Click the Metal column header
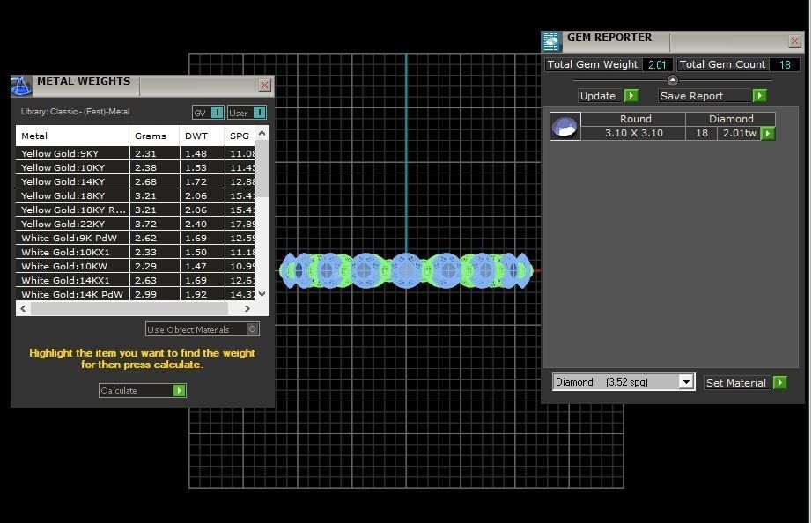 (72, 136)
